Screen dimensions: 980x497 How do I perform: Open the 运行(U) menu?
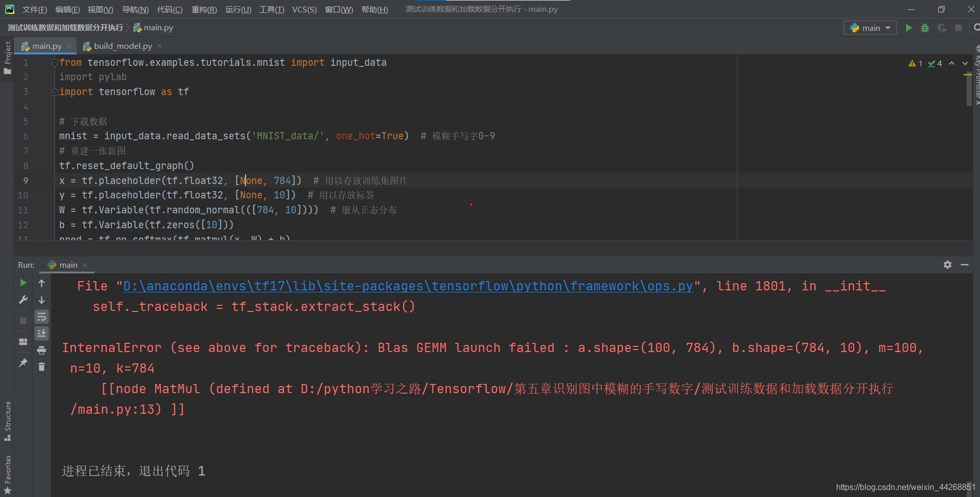(x=238, y=9)
